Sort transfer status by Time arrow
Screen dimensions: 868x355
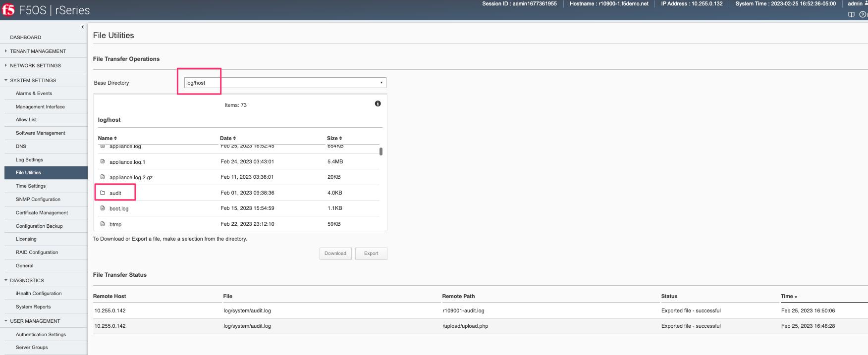click(x=796, y=297)
